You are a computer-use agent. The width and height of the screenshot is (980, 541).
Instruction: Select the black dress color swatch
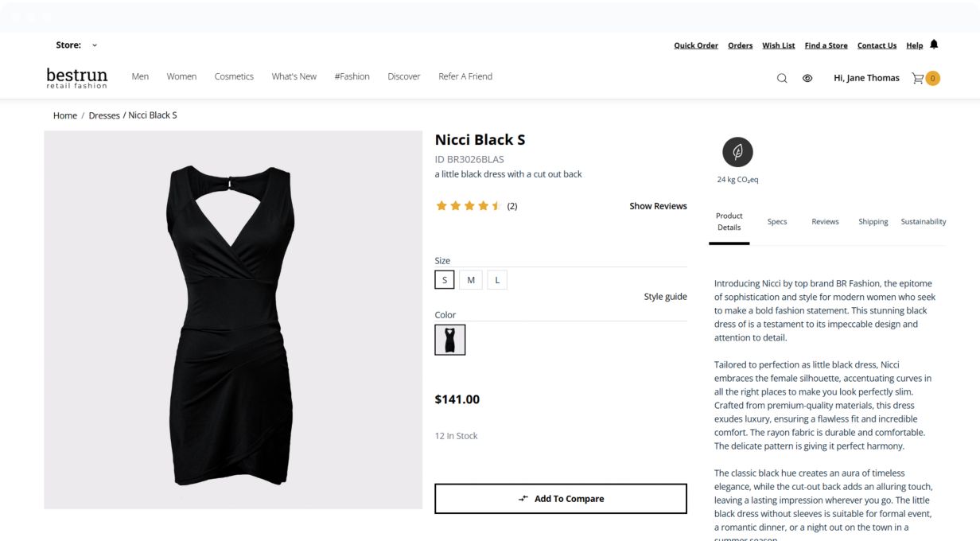coord(450,340)
